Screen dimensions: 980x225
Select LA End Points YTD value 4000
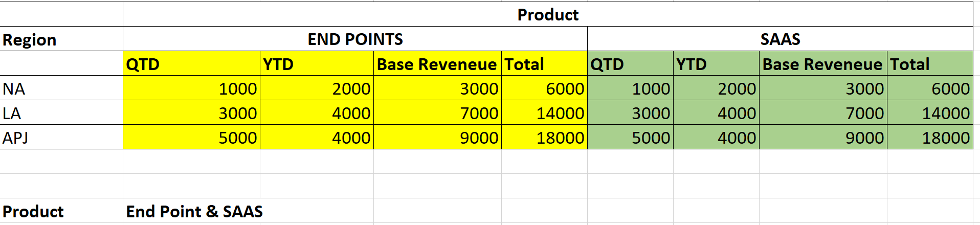[317, 112]
